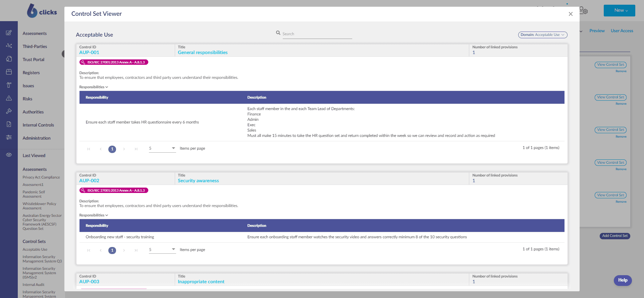The image size is (644, 298).
Task: Select Issues in the left navigation
Action: click(x=29, y=86)
